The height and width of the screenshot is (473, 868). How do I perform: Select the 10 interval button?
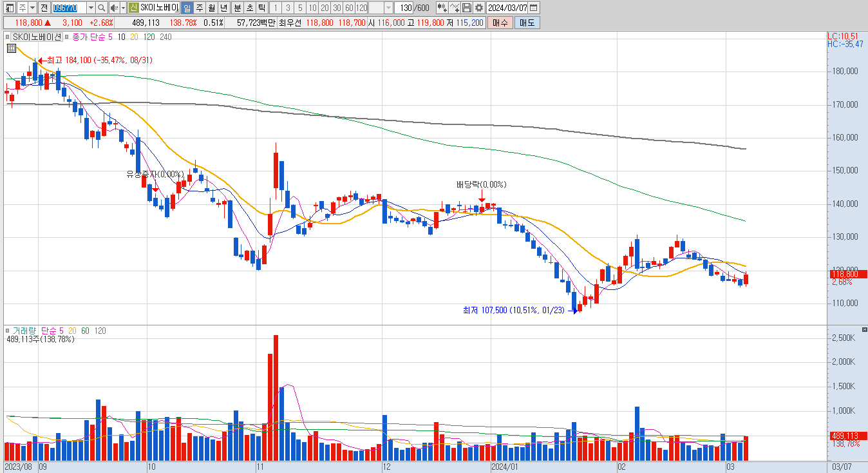[x=312, y=8]
